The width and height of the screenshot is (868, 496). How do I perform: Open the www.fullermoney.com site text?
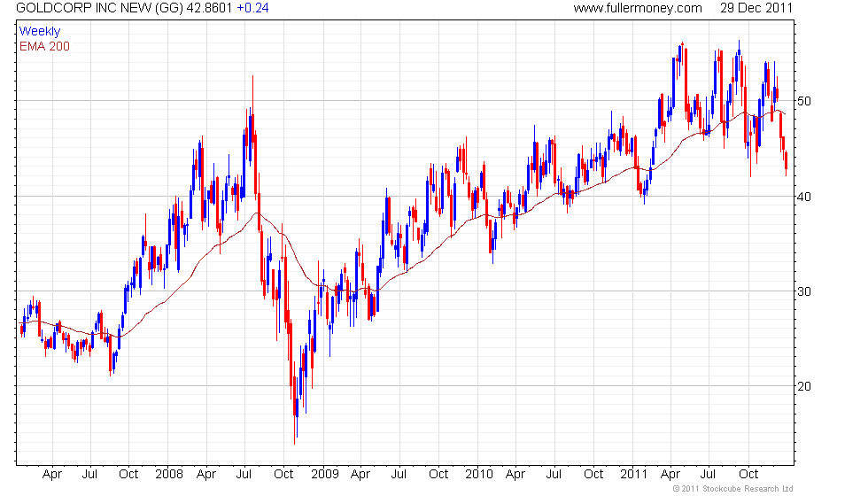(637, 8)
